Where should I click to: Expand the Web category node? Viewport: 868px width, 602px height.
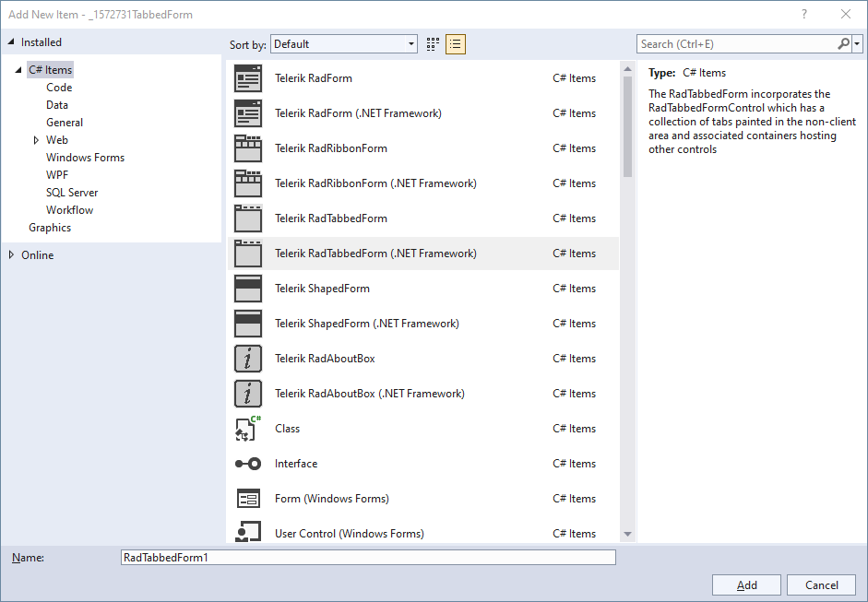(36, 140)
